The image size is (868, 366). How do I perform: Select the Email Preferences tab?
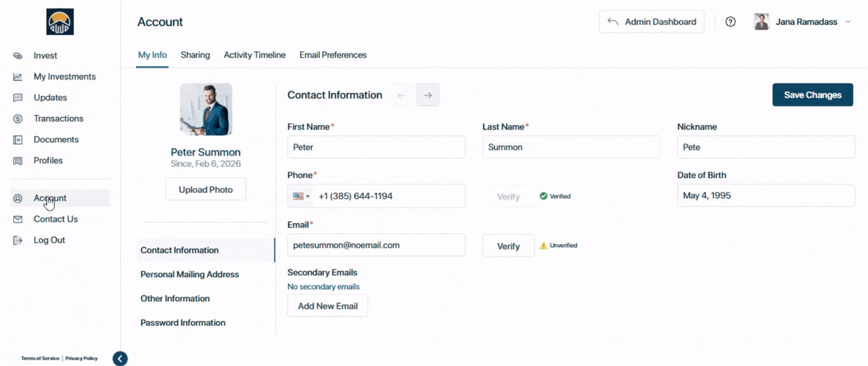coord(333,55)
